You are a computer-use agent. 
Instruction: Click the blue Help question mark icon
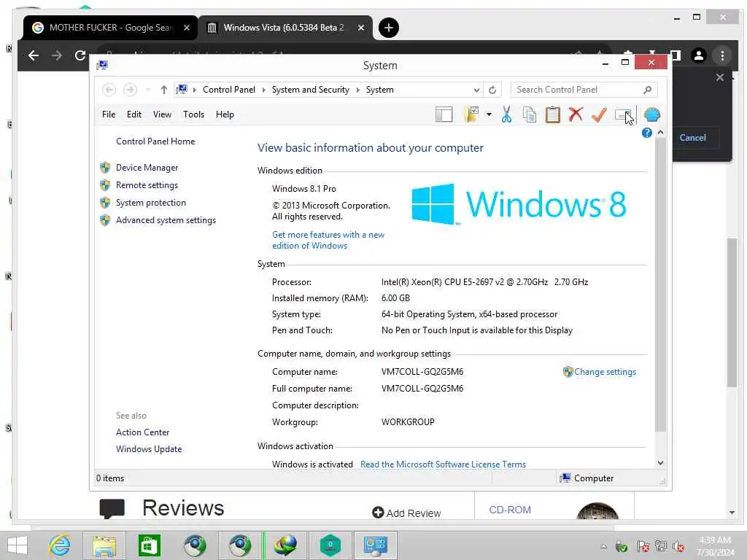coord(646,133)
